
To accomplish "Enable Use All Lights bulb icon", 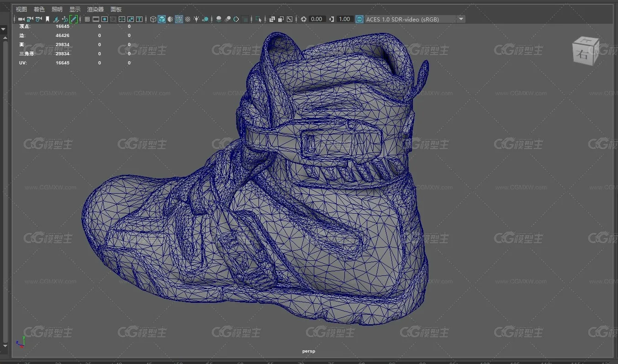I will point(196,19).
